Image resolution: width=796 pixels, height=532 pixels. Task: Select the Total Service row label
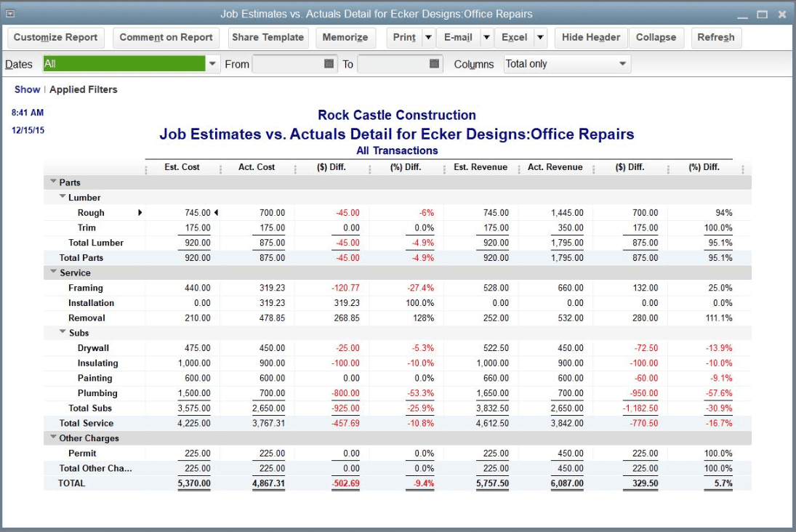point(87,423)
